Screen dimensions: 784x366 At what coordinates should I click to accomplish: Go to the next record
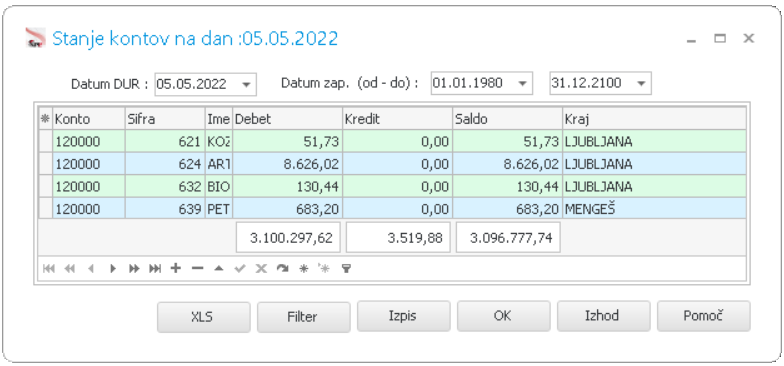click(112, 269)
